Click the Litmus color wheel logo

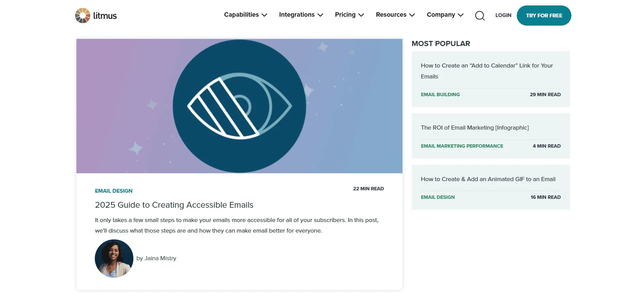pos(83,16)
